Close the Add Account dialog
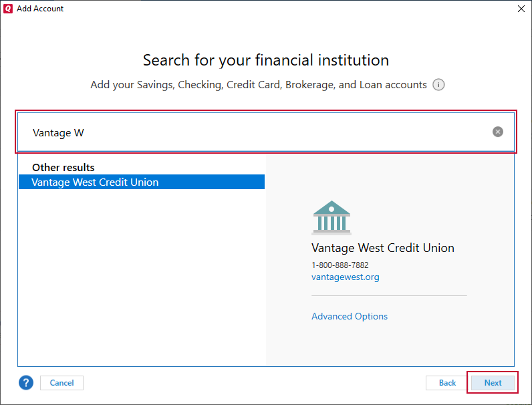Screen dimensions: 532x405 (x=521, y=9)
